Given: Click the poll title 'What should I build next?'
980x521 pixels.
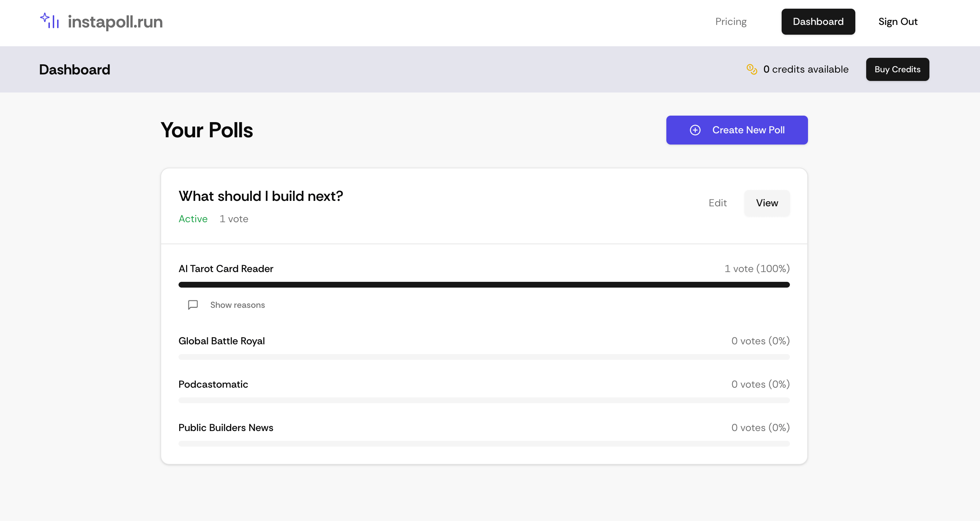Looking at the screenshot, I should coord(261,196).
